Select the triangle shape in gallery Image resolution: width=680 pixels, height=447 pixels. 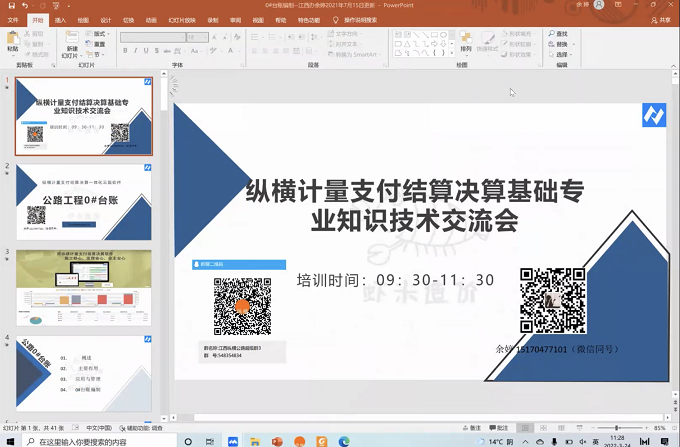tap(407, 44)
